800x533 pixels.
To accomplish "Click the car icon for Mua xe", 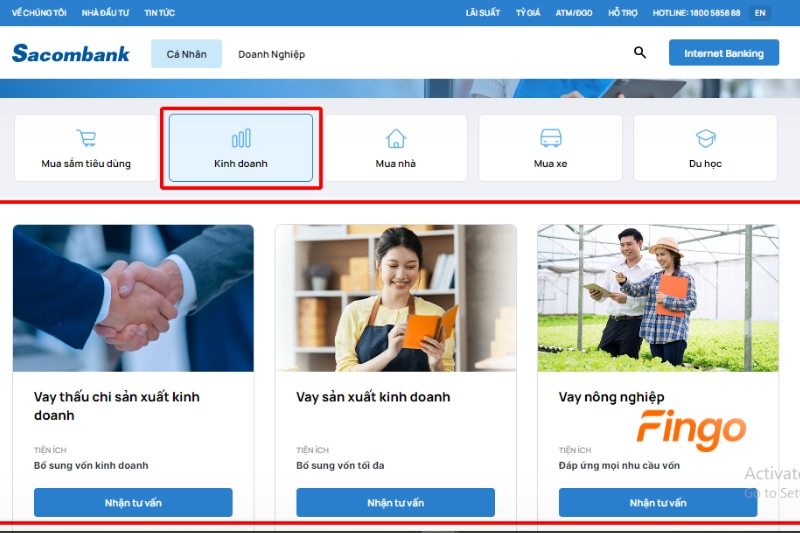I will pos(551,138).
